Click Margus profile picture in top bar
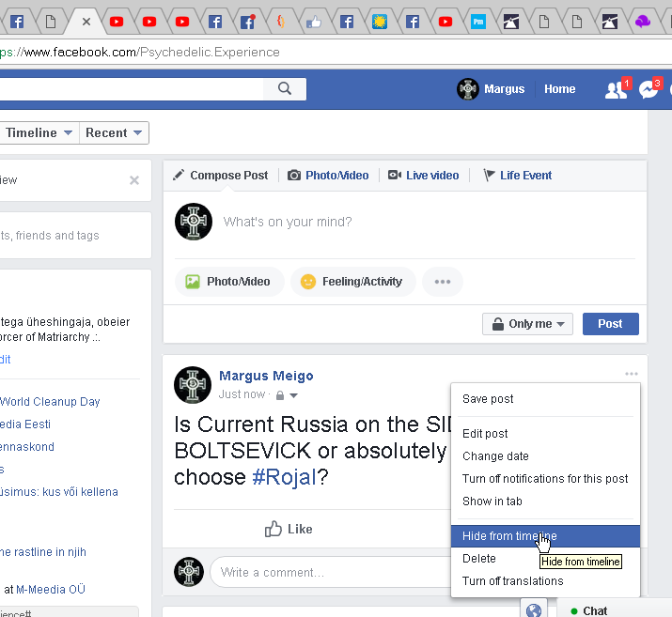Viewport: 672px width, 617px height. click(x=467, y=89)
